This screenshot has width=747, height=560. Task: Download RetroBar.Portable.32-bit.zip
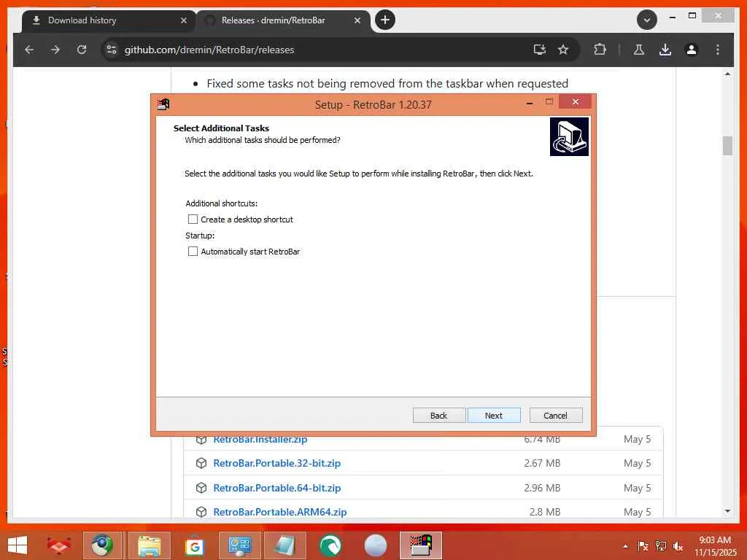276,463
